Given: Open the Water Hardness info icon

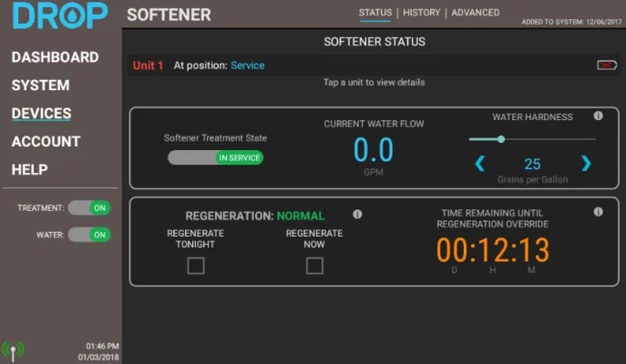Looking at the screenshot, I should coord(599,116).
